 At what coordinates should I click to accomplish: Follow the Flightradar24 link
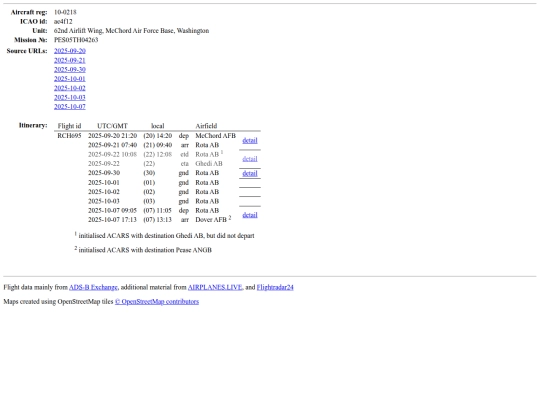(x=275, y=287)
